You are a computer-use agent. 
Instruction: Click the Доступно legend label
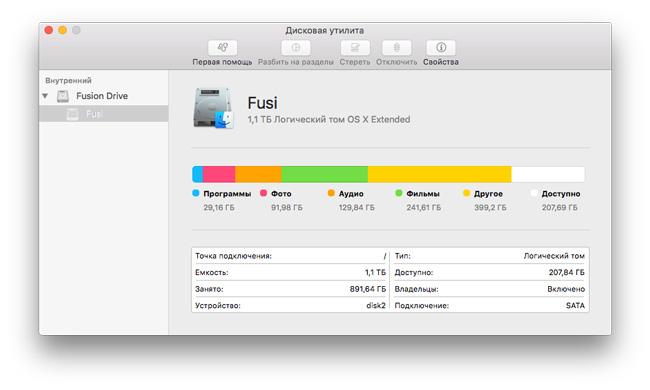pos(561,194)
